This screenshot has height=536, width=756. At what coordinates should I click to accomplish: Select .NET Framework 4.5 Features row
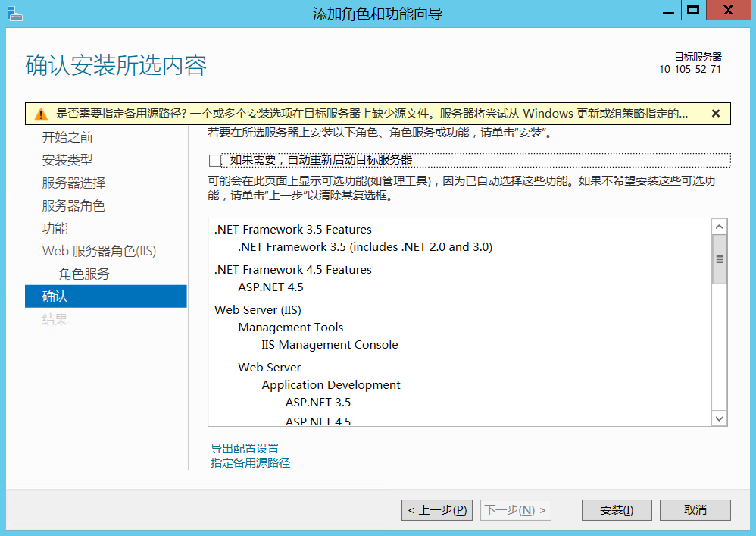293,269
